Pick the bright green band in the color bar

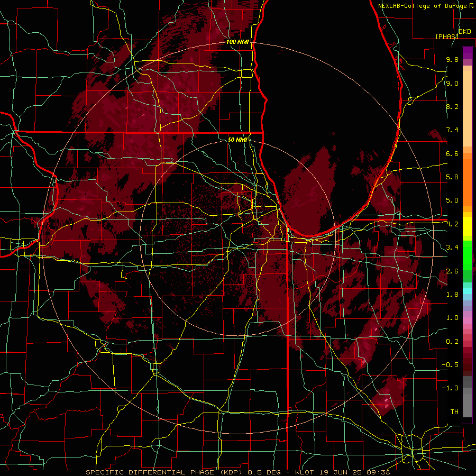click(x=467, y=255)
